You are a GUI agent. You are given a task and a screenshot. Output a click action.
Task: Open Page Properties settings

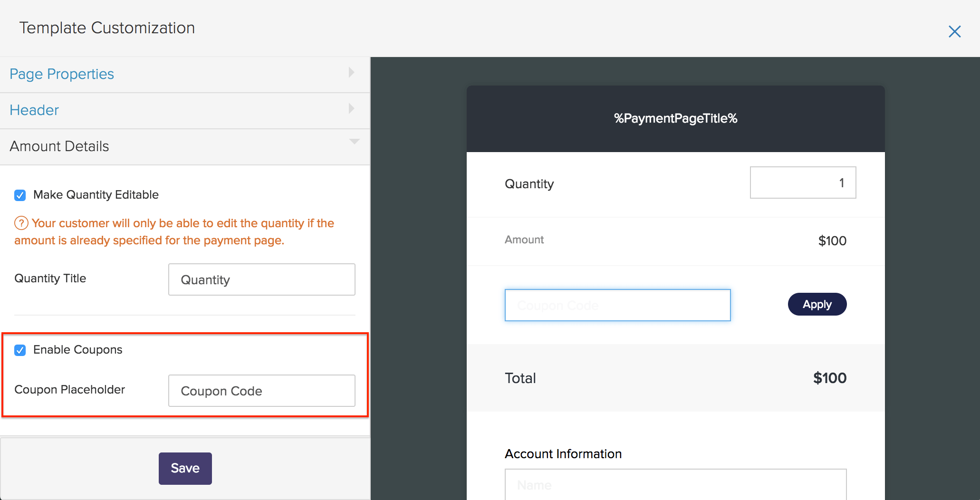tap(61, 74)
